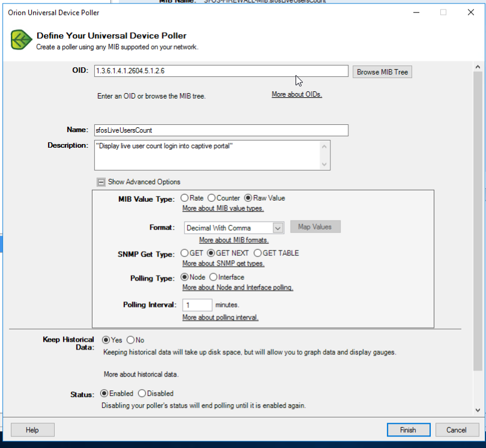The height and width of the screenshot is (448, 486).
Task: Open More about Node and Interface polling
Action: (x=238, y=288)
